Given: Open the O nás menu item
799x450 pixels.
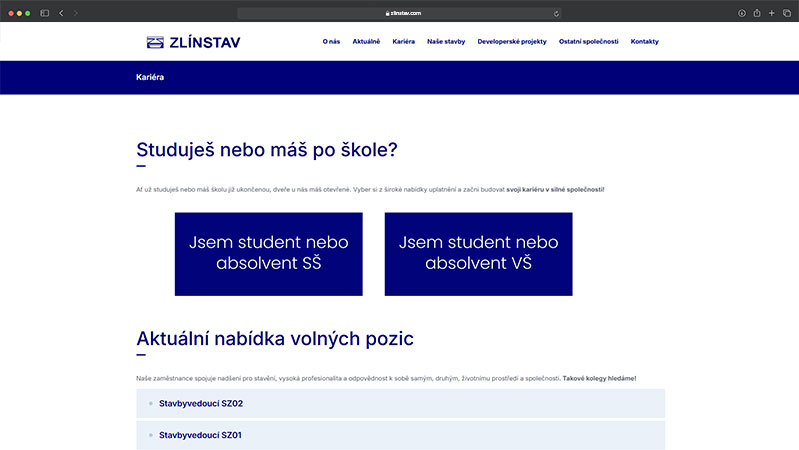Looking at the screenshot, I should [x=331, y=42].
